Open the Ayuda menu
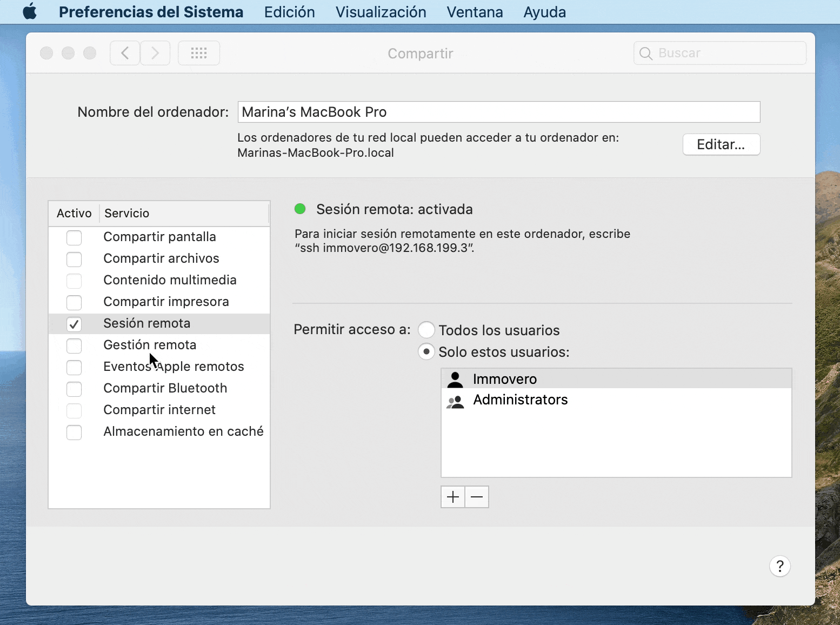This screenshot has height=625, width=840. tap(544, 12)
